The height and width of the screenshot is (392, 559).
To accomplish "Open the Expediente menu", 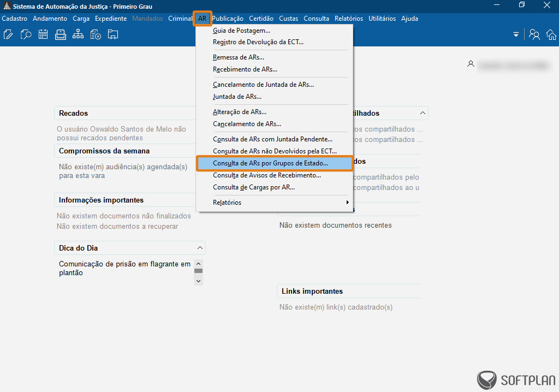I will 111,19.
